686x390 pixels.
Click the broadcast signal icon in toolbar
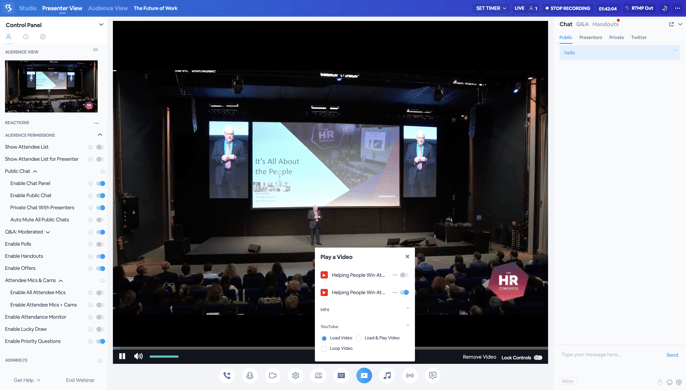pos(410,376)
